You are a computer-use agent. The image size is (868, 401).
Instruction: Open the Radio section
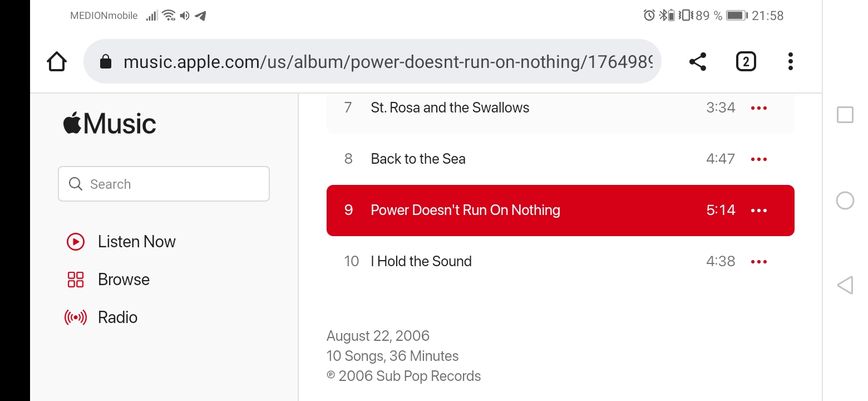pos(117,317)
